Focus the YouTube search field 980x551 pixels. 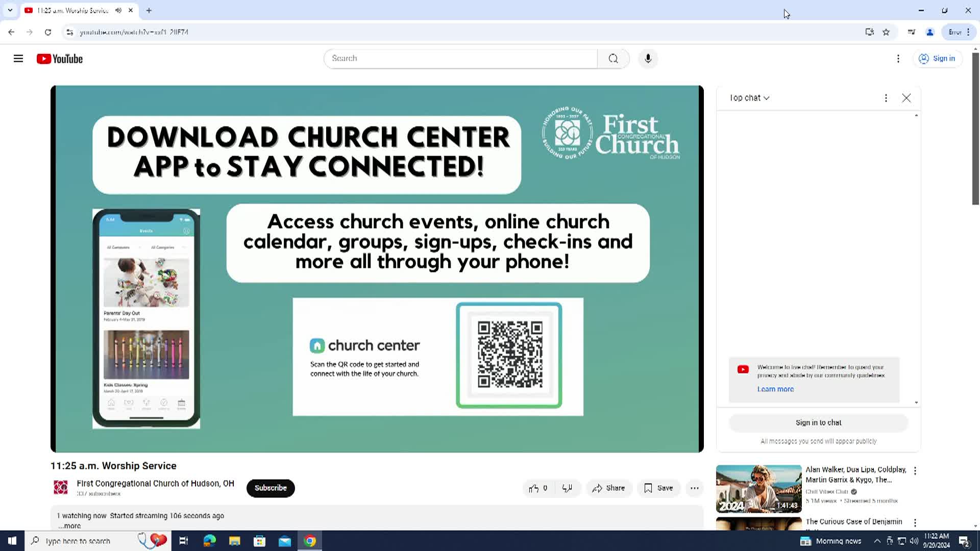461,59
